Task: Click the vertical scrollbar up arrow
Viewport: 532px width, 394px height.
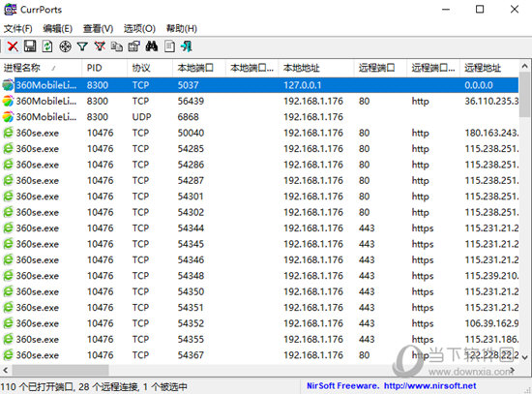Action: pos(524,66)
